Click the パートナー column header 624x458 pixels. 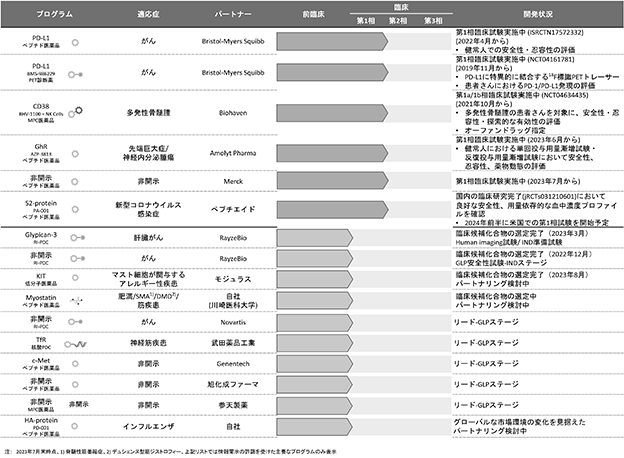click(x=233, y=14)
